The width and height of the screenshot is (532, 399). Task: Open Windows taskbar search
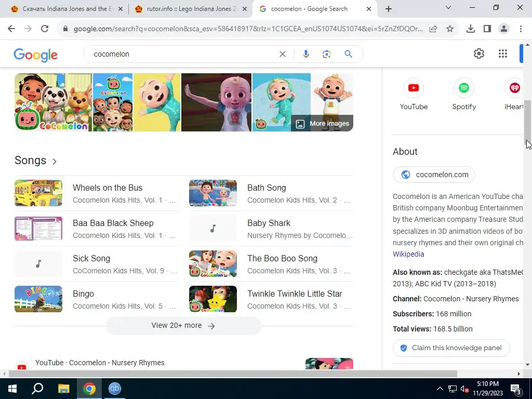pyautogui.click(x=37, y=389)
